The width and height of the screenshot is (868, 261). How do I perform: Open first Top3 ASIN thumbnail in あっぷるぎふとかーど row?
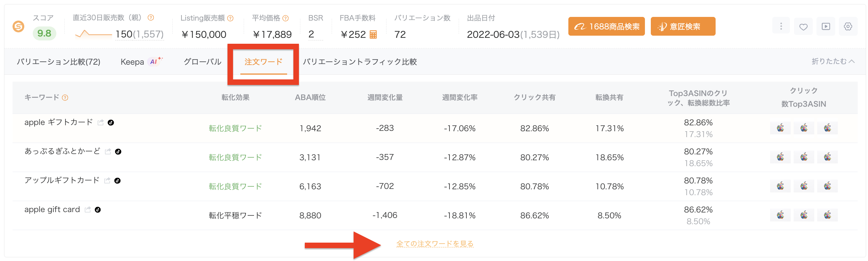coord(780,157)
